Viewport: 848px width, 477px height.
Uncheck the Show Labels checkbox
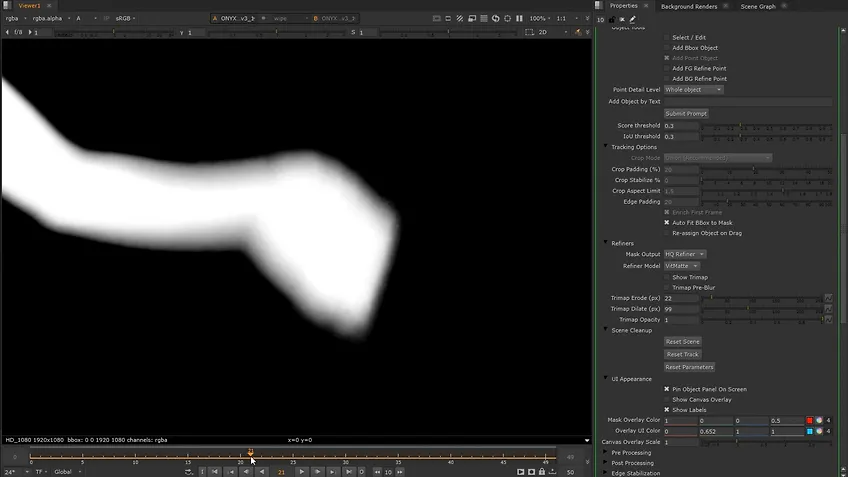coord(667,409)
